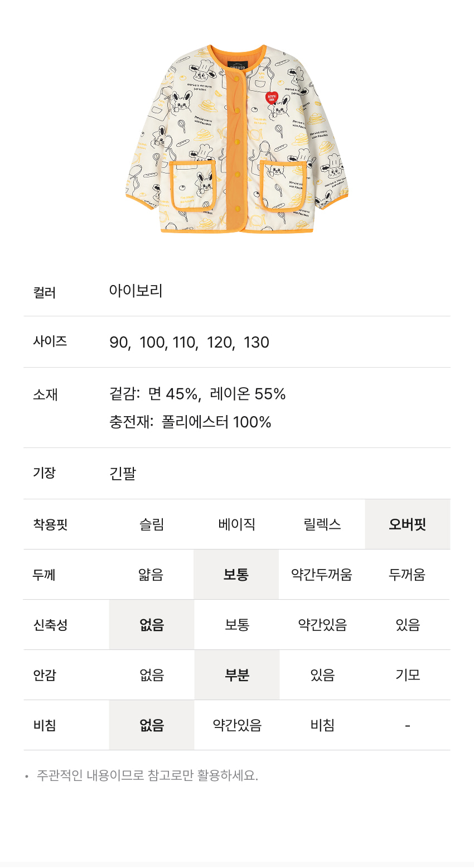The image size is (474, 868).
Task: Pick the 릴렉스 fit option
Action: click(x=322, y=524)
